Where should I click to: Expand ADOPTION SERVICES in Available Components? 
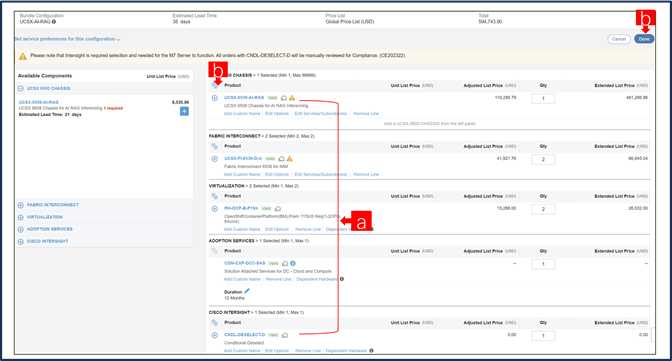click(20, 229)
